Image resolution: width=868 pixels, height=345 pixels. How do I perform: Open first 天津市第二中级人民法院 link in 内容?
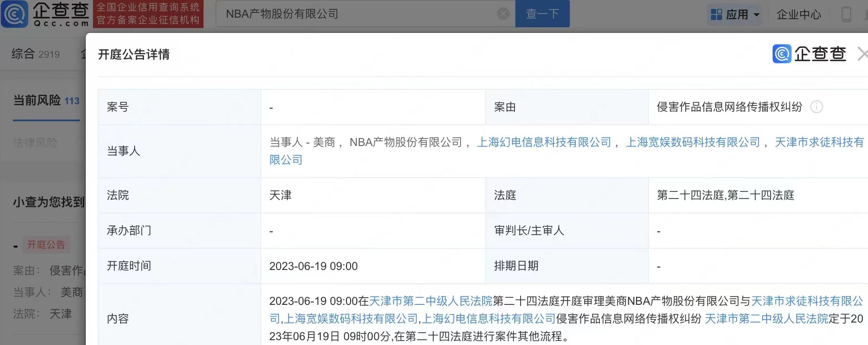click(430, 301)
